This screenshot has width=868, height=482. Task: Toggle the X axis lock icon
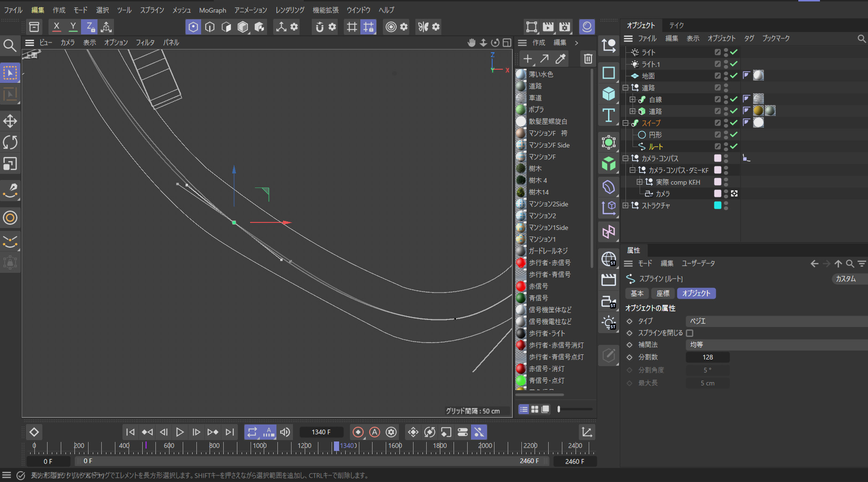point(57,27)
